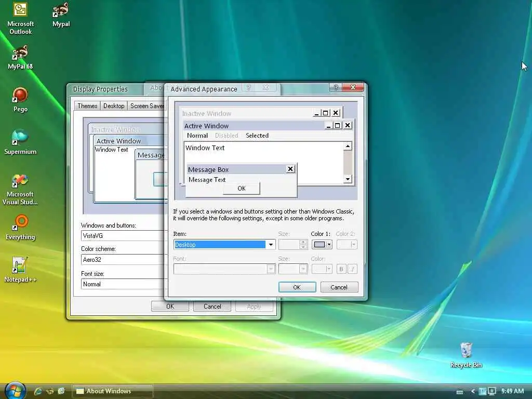Click OK in Advanced Appearance dialog
The width and height of the screenshot is (532, 399).
[297, 287]
